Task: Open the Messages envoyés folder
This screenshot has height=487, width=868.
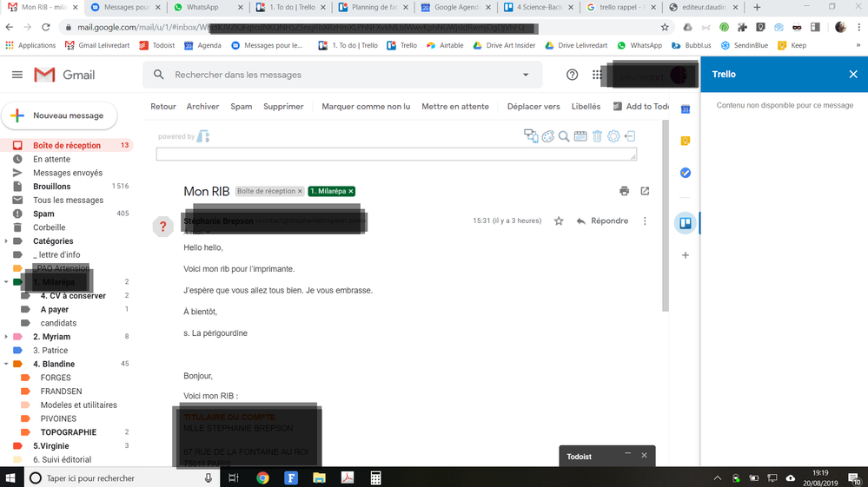Action: point(67,173)
